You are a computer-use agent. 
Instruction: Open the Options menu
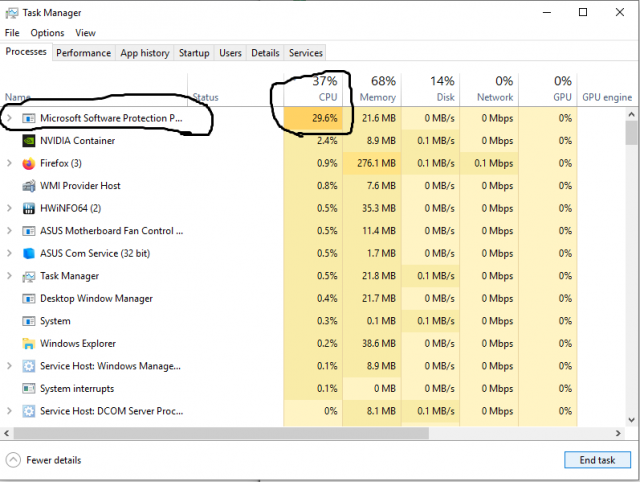click(x=47, y=33)
